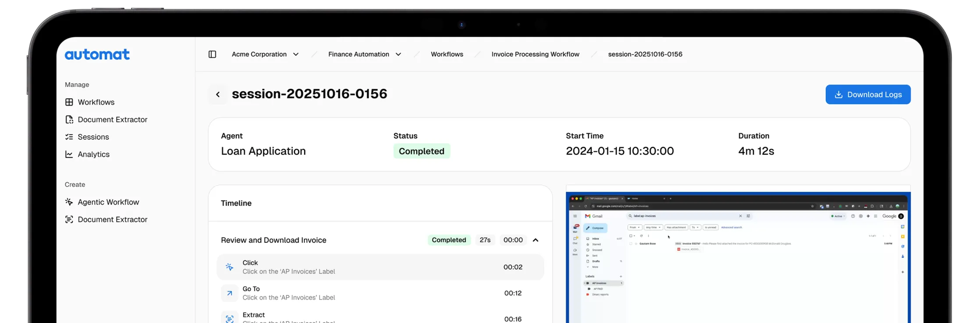Click the session-20251016-0156 page title
This screenshot has height=323, width=980.
[309, 94]
